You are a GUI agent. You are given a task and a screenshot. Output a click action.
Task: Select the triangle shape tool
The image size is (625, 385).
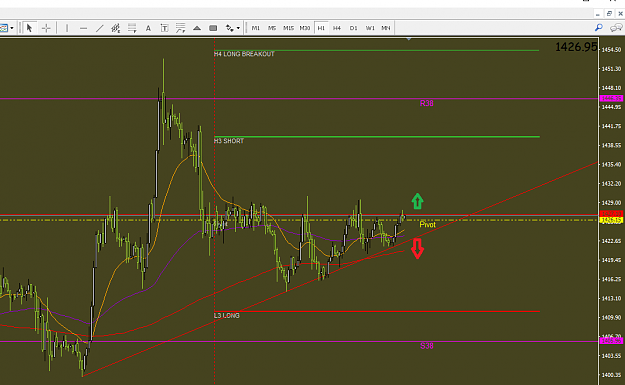click(x=197, y=28)
